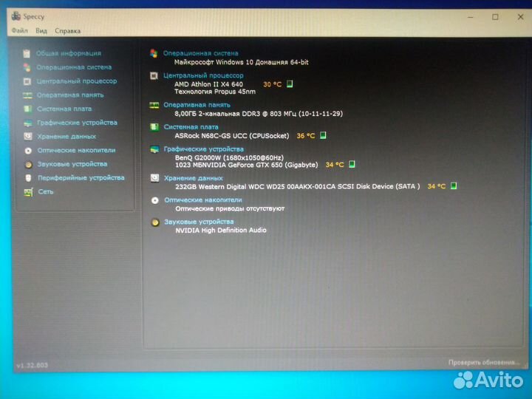Click the NVIDIA High Definition Audio line
This screenshot has height=399, width=532.
click(221, 230)
